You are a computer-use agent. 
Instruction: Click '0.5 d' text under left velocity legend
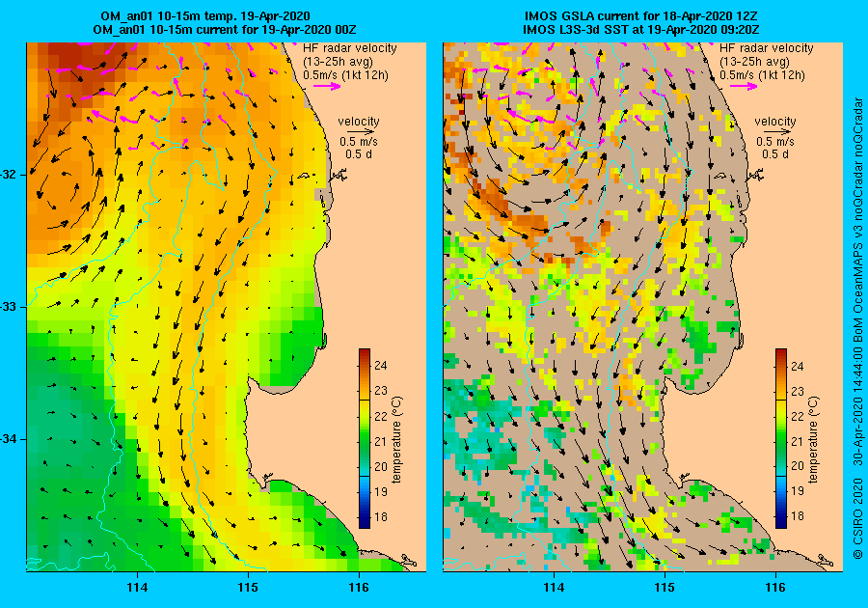click(x=359, y=154)
